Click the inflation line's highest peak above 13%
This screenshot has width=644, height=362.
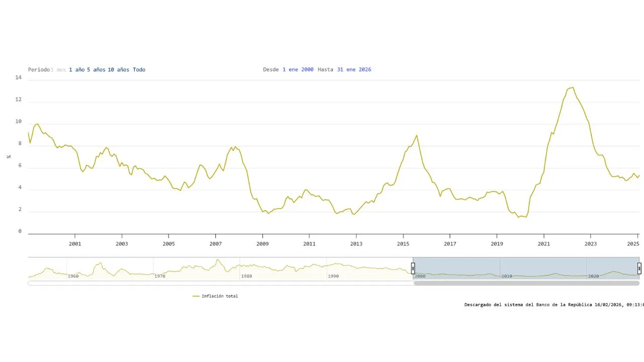click(572, 87)
